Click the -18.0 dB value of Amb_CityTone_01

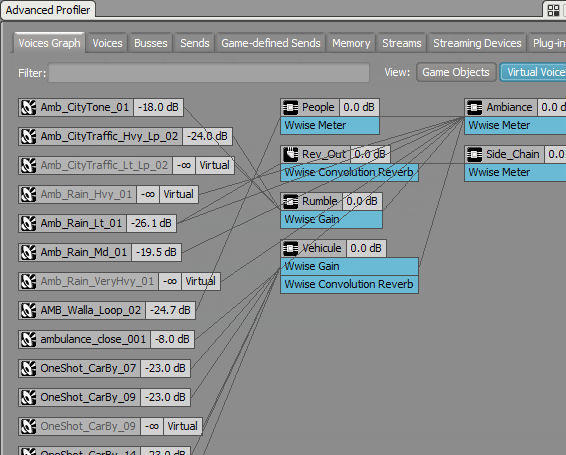click(158, 107)
